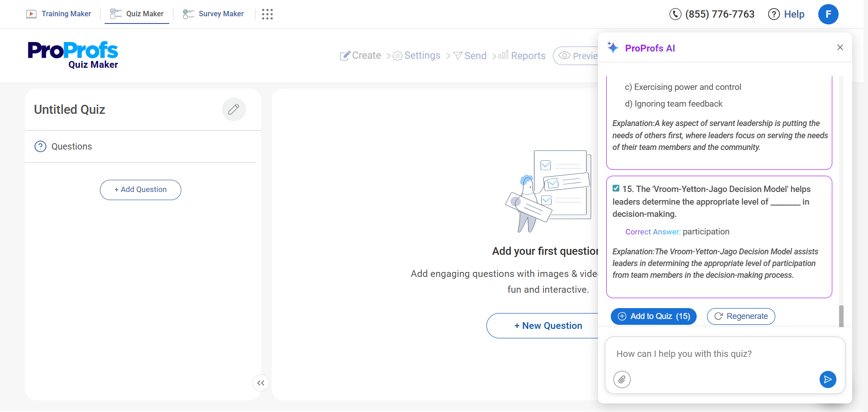Open Reports with the bar chart icon

coord(503,55)
